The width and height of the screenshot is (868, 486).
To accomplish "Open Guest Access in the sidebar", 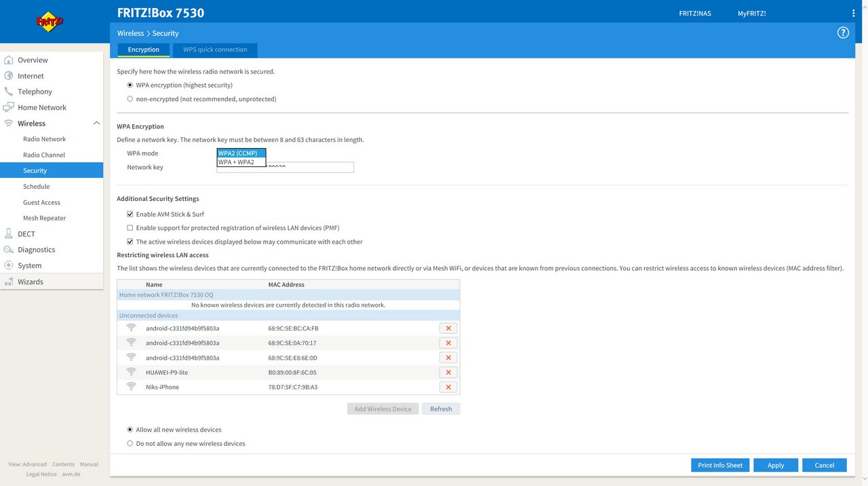I will click(x=41, y=202).
